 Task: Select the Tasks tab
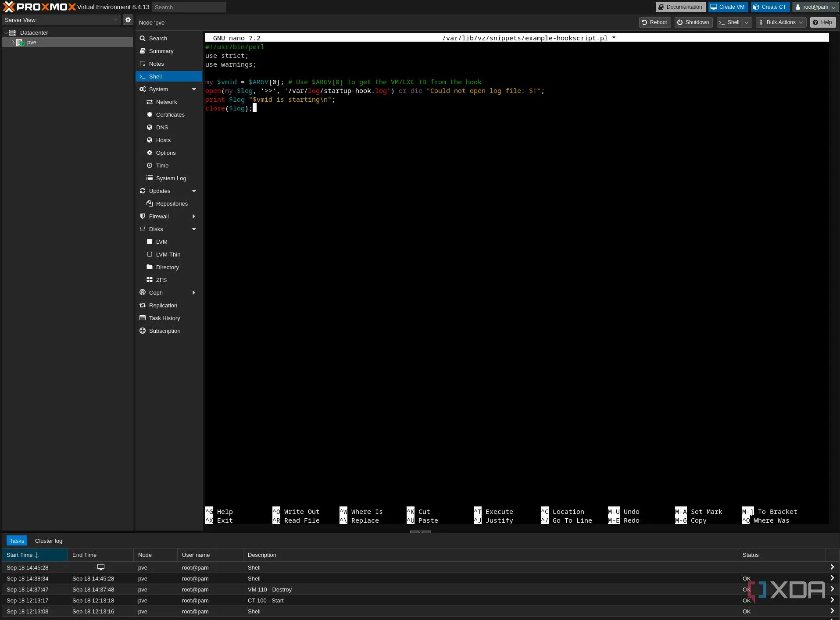pyautogui.click(x=17, y=541)
